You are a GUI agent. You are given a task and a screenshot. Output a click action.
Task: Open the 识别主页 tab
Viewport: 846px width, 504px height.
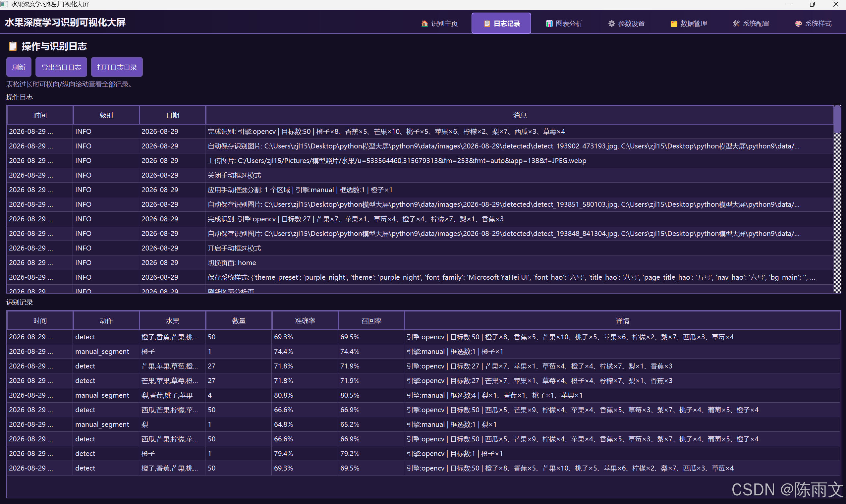439,24
